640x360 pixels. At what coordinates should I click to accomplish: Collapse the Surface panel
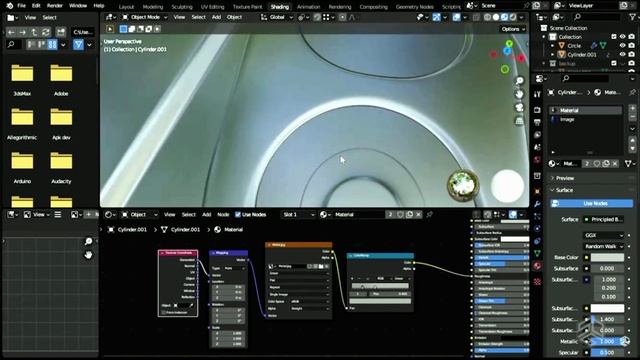click(564, 190)
